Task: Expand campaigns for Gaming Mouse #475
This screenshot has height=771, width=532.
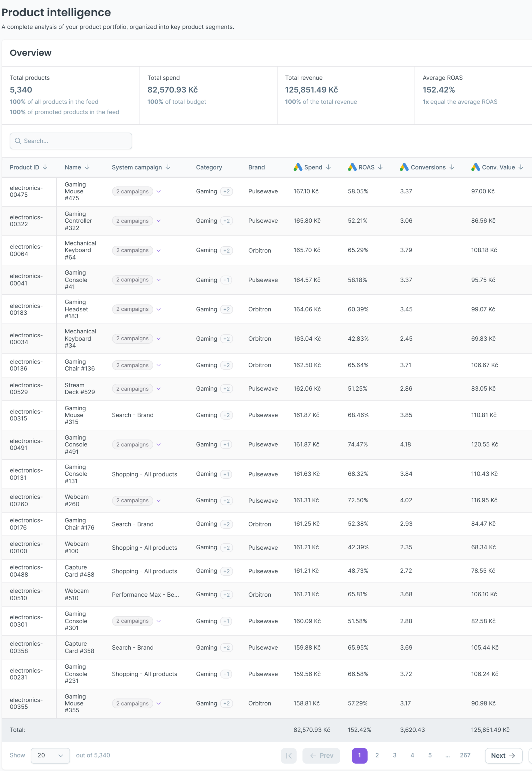Action: (159, 192)
